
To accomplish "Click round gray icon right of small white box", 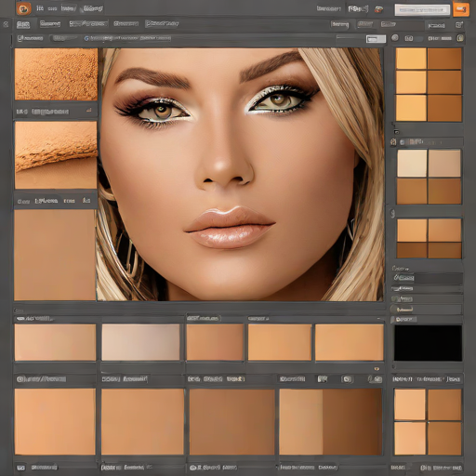I will coord(395,38).
